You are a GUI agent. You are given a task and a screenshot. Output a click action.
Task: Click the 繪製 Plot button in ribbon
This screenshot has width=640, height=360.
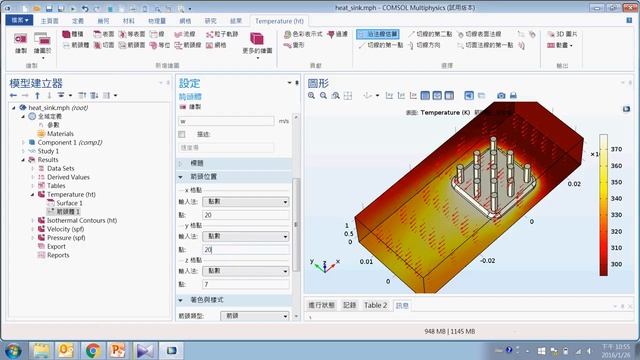tap(20, 43)
